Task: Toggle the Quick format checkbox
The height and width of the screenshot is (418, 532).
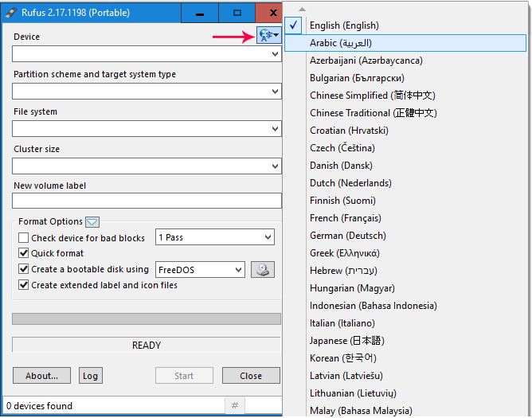Action: click(x=23, y=253)
